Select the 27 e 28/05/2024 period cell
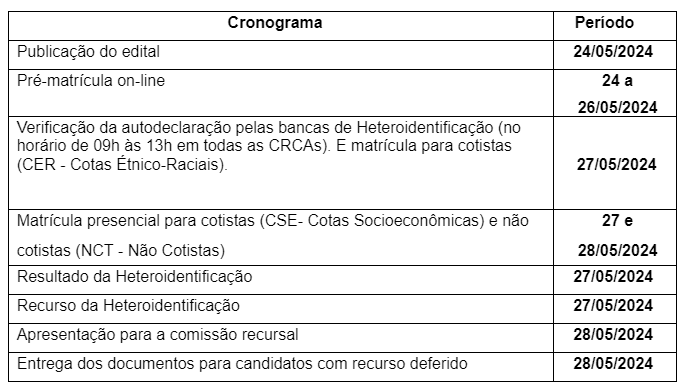This screenshot has height=390, width=687. pyautogui.click(x=617, y=235)
